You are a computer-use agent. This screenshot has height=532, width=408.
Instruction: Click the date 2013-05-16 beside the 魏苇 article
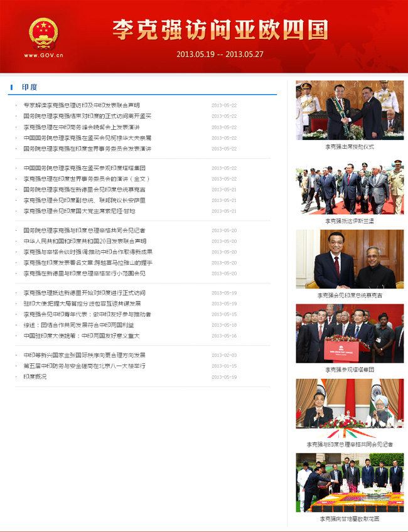224,336
